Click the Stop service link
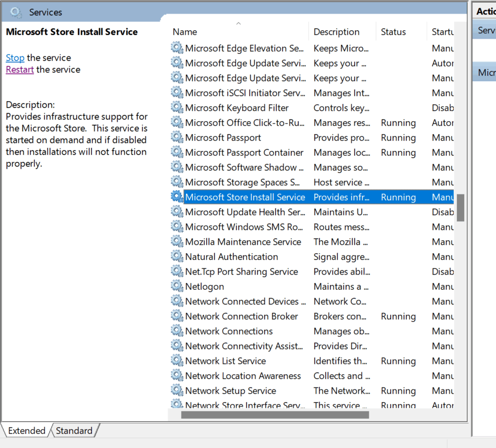The width and height of the screenshot is (496, 448). [15, 58]
